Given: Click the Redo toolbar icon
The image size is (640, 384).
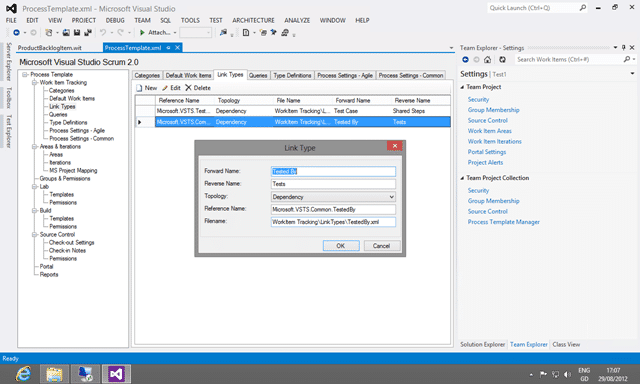Looking at the screenshot, I should point(120,33).
